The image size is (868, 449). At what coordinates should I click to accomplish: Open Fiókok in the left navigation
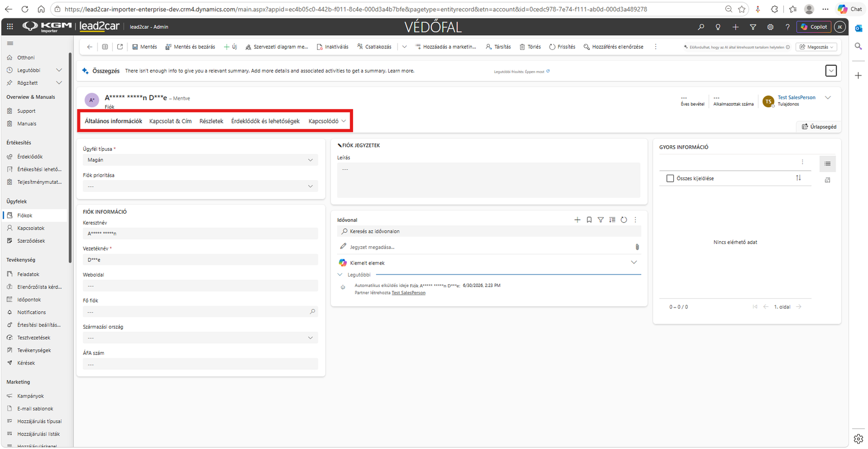34,215
